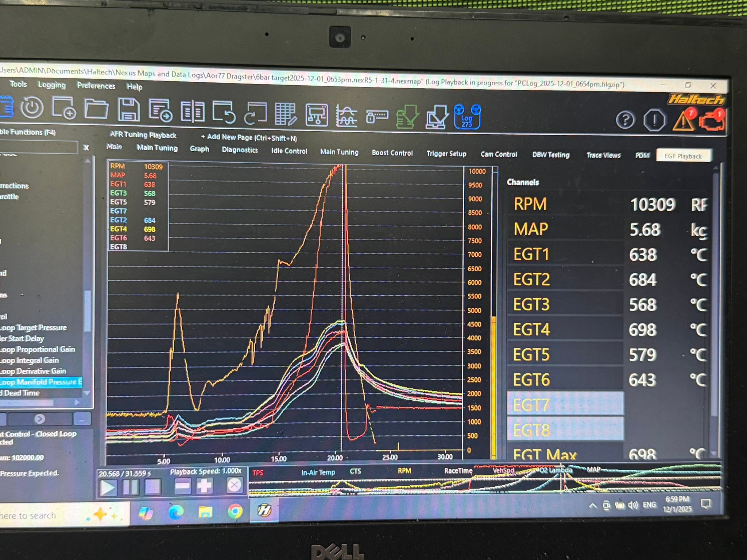Show hidden tray icons chevron
This screenshot has width=747, height=560.
coord(593,505)
